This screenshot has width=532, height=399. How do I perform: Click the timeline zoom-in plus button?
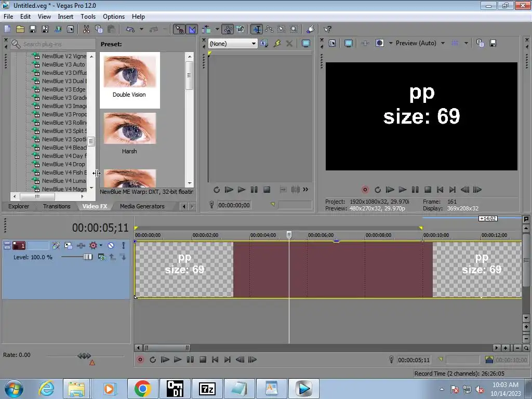click(x=506, y=348)
